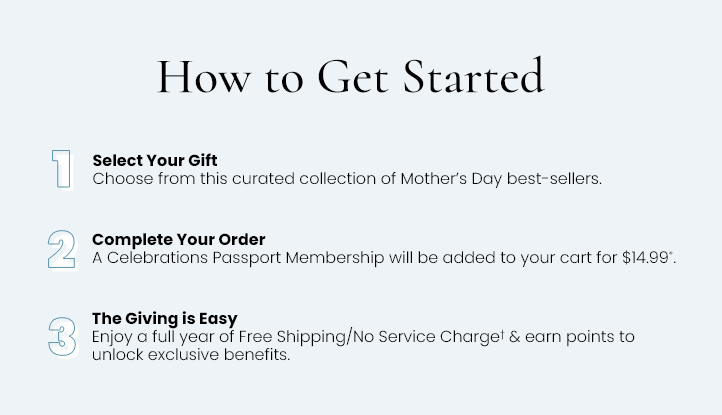This screenshot has width=722, height=415.
Task: Click the outlined number 1 step icon
Action: (x=62, y=170)
